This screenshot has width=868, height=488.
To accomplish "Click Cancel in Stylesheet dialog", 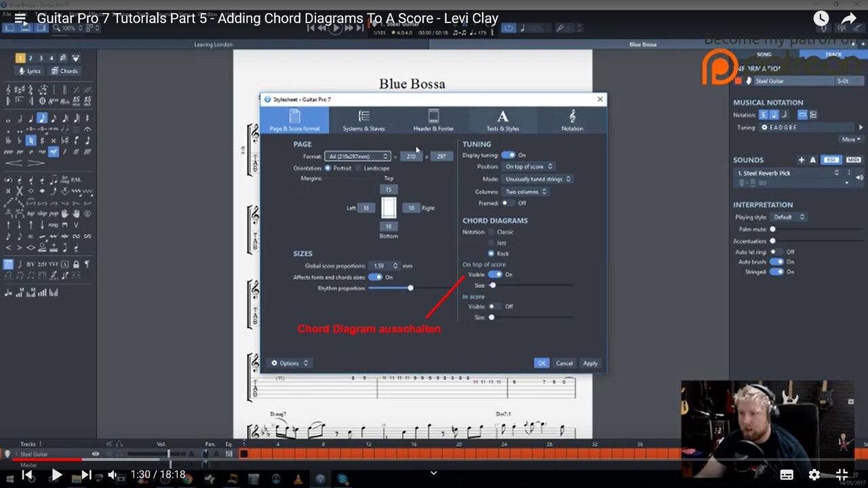I will [x=564, y=363].
